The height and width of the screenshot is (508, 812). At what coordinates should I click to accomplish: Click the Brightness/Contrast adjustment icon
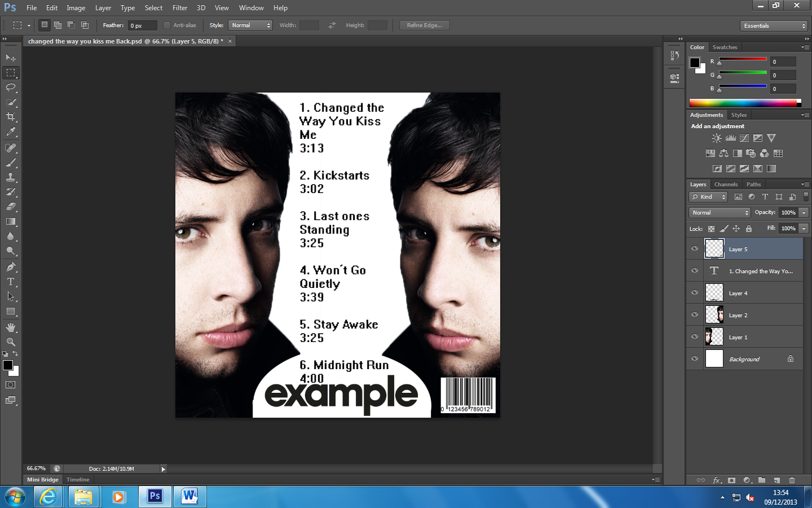pyautogui.click(x=717, y=138)
